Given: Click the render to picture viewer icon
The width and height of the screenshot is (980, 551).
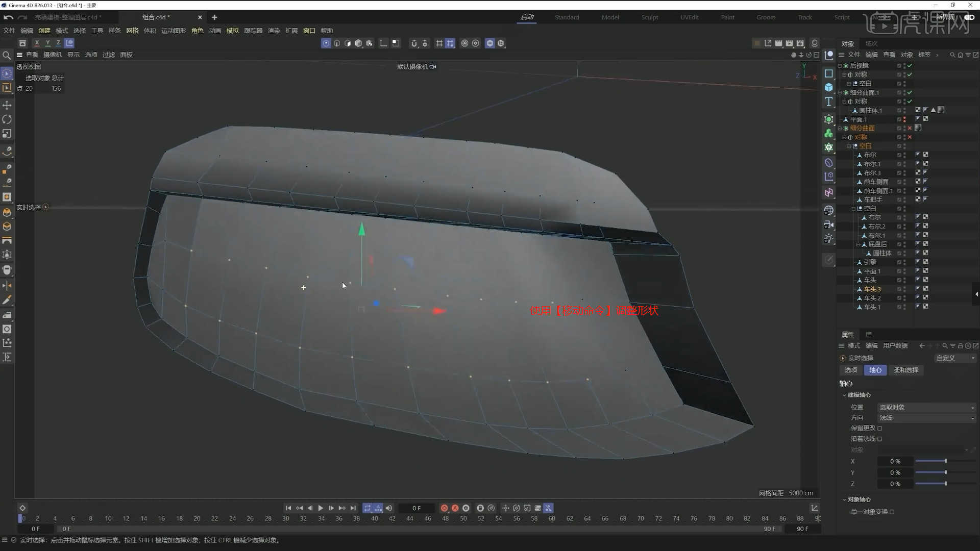Looking at the screenshot, I should pos(789,43).
